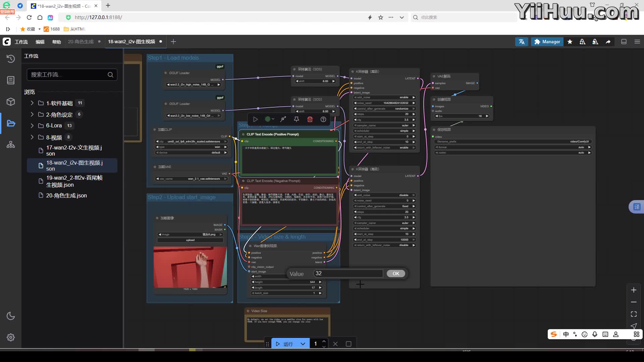Click the fit view icon on canvas
Image resolution: width=644 pixels, height=362 pixels.
click(634, 314)
